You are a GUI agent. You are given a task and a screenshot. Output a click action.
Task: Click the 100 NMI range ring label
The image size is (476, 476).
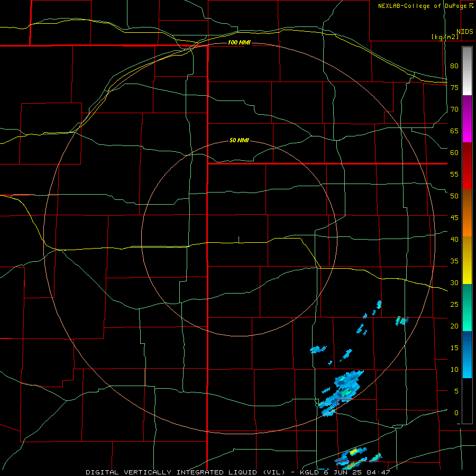[x=239, y=42]
